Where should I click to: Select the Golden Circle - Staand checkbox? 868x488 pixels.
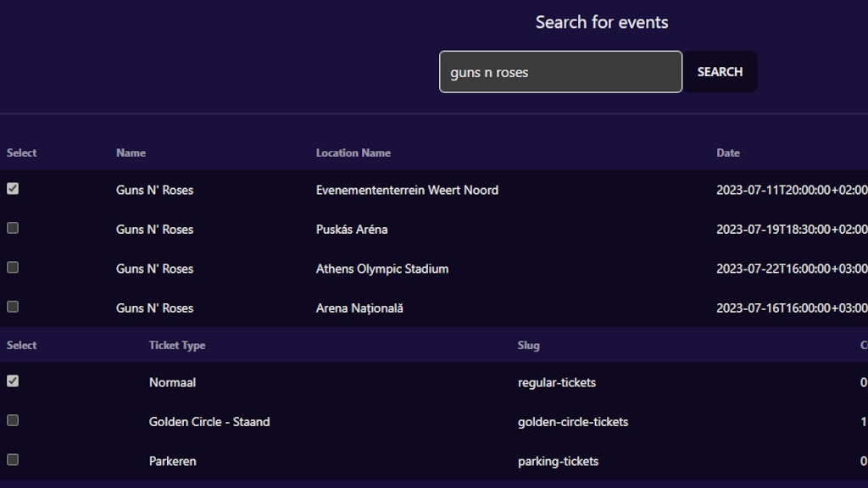coord(13,420)
